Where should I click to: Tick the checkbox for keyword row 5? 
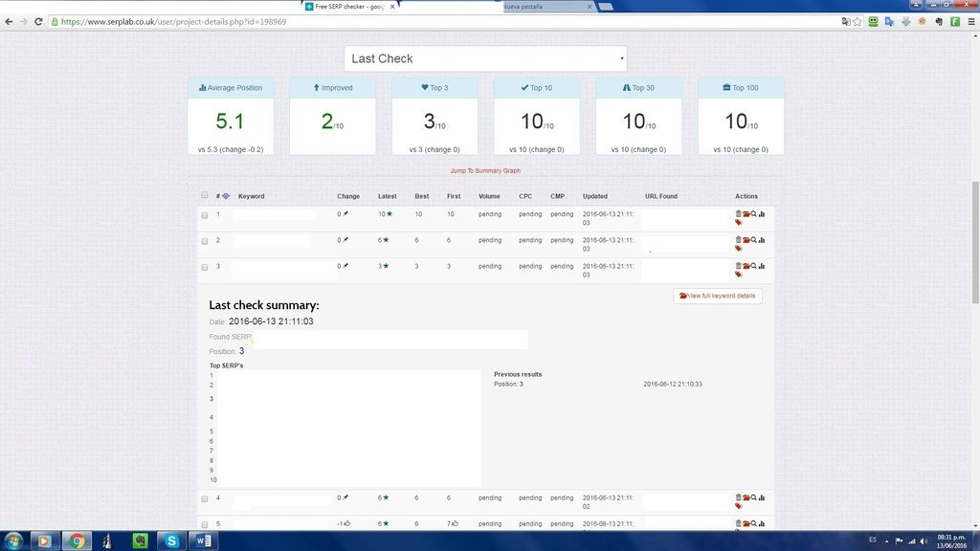205,525
